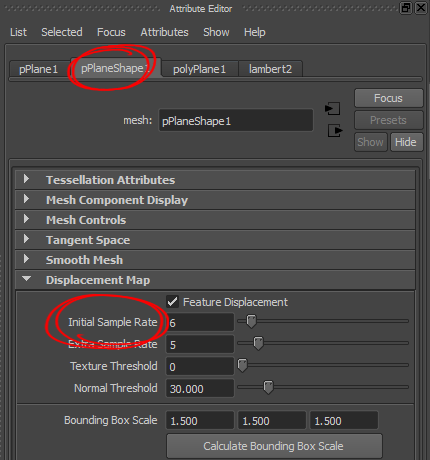Click third Bounding Box Scale field
430x460 pixels.
coord(344,420)
